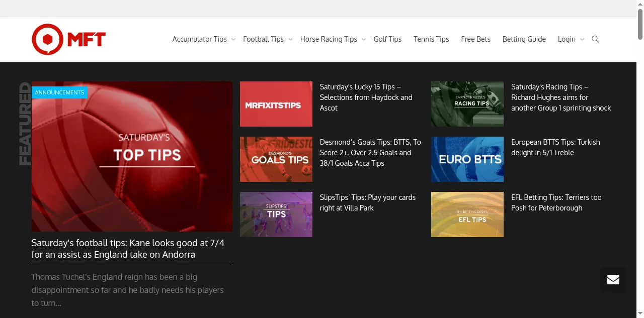
Task: Click the MFT logo icon
Action: pos(48,39)
